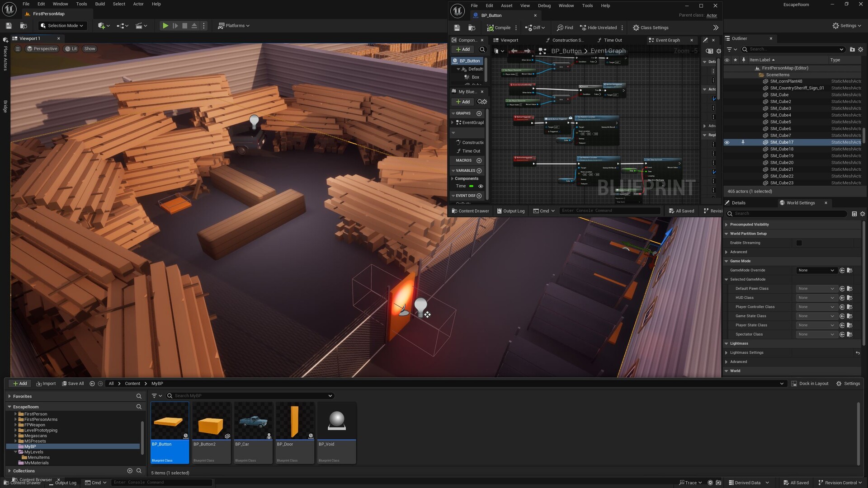Click Save All in Content Browser
Image resolution: width=868 pixels, height=488 pixels.
(x=72, y=384)
